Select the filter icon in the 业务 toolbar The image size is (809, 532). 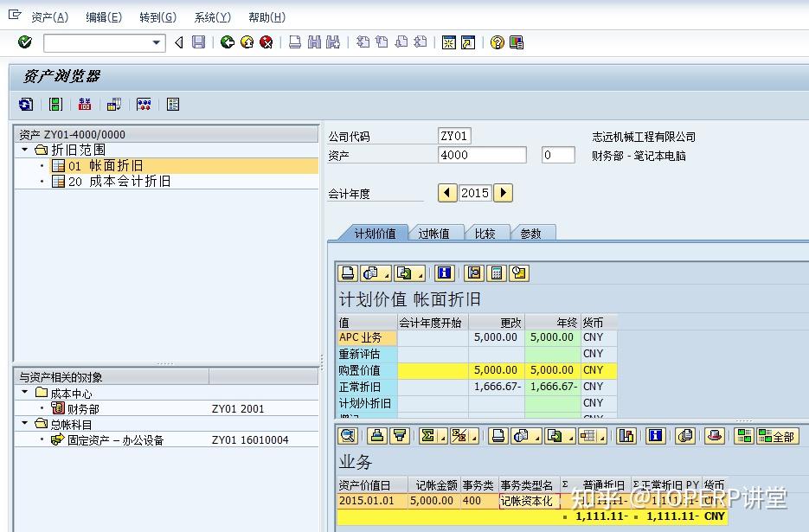tap(398, 436)
